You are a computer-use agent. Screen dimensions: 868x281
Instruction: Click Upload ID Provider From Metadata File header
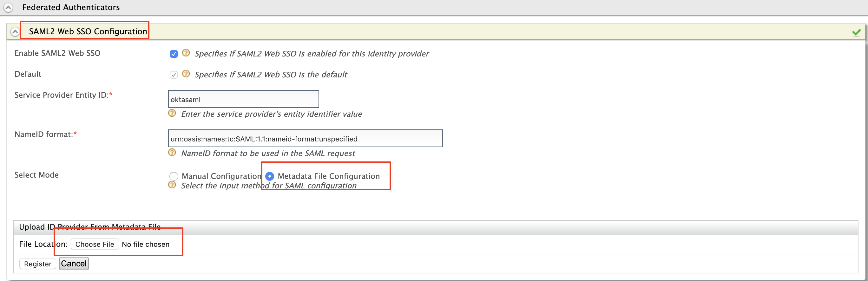coord(90,227)
